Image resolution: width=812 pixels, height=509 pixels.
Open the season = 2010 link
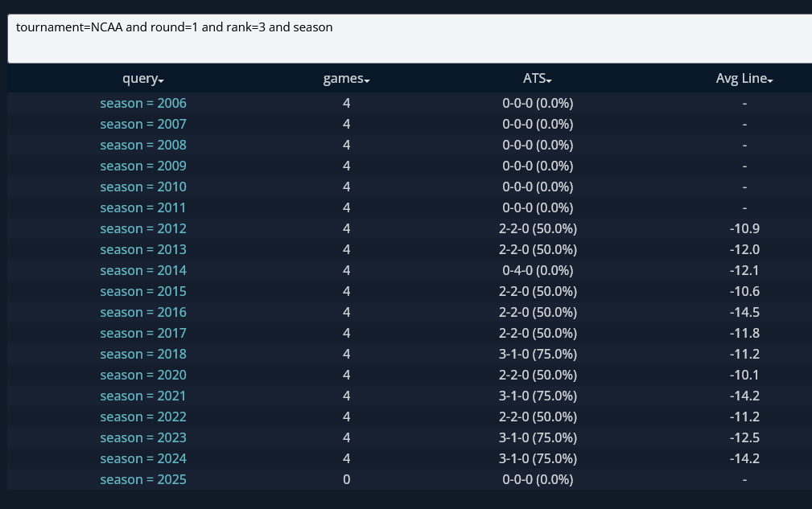143,187
